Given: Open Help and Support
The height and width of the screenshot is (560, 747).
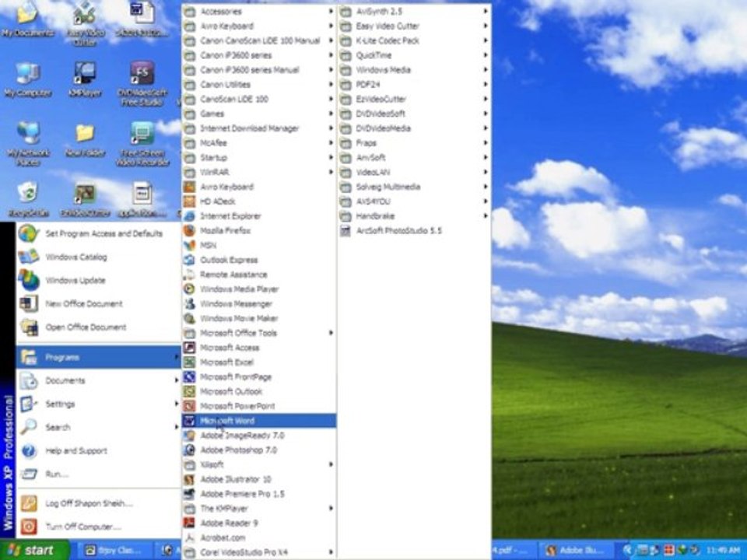Looking at the screenshot, I should click(x=98, y=450).
